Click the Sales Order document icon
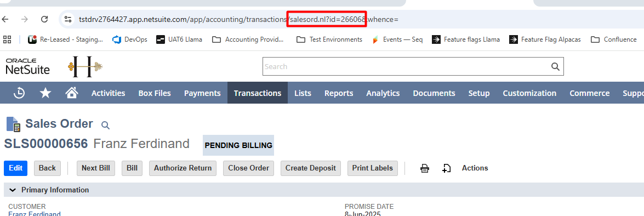644x216 pixels. click(x=13, y=124)
